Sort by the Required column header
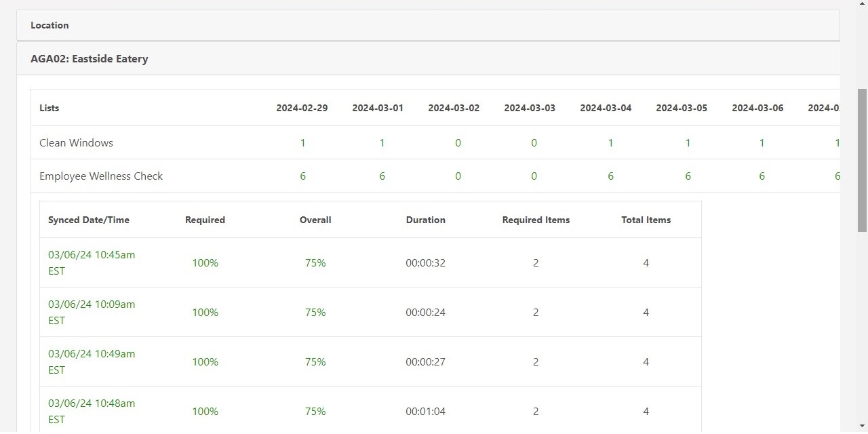Screen dimensions: 868x434 pos(205,220)
